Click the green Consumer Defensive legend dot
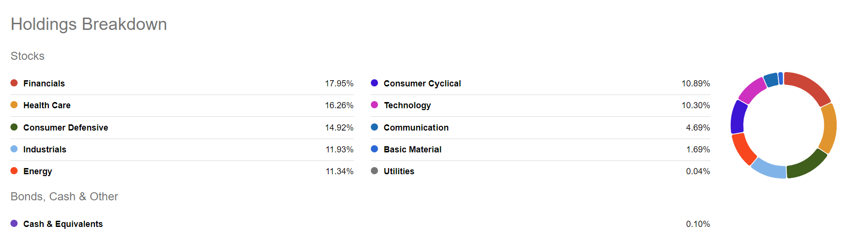The image size is (868, 244). pos(14,127)
